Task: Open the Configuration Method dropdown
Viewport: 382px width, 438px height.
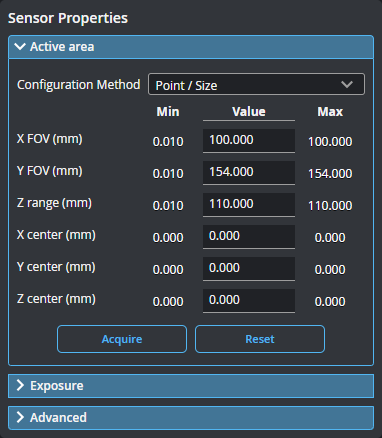Action: (256, 84)
